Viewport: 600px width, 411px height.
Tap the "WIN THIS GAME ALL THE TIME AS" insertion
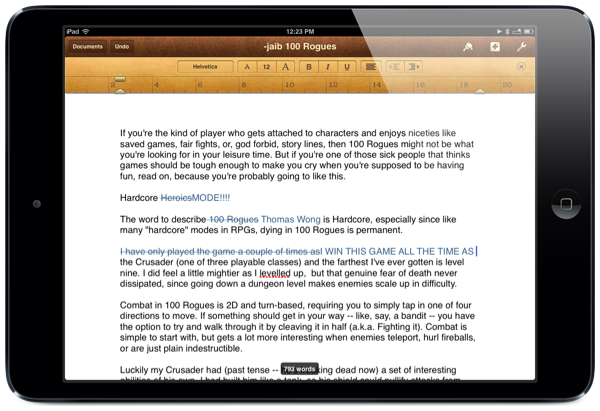click(399, 251)
